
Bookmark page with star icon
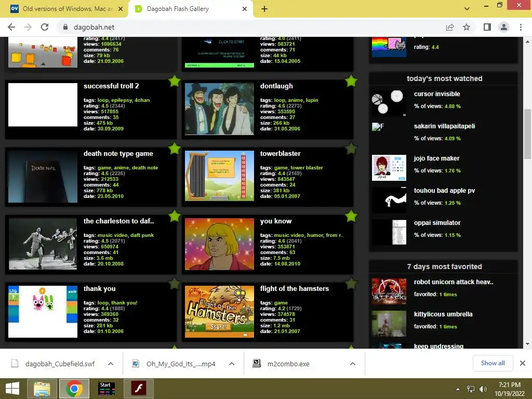pos(467,27)
